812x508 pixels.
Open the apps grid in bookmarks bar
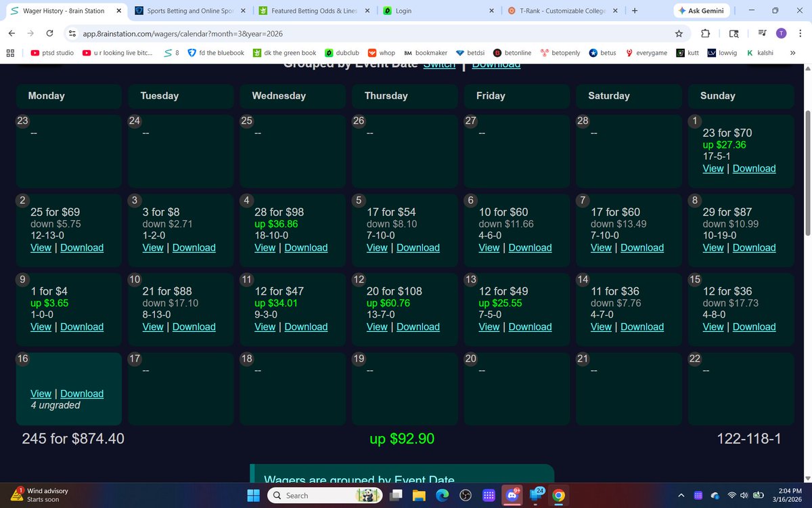(11, 53)
